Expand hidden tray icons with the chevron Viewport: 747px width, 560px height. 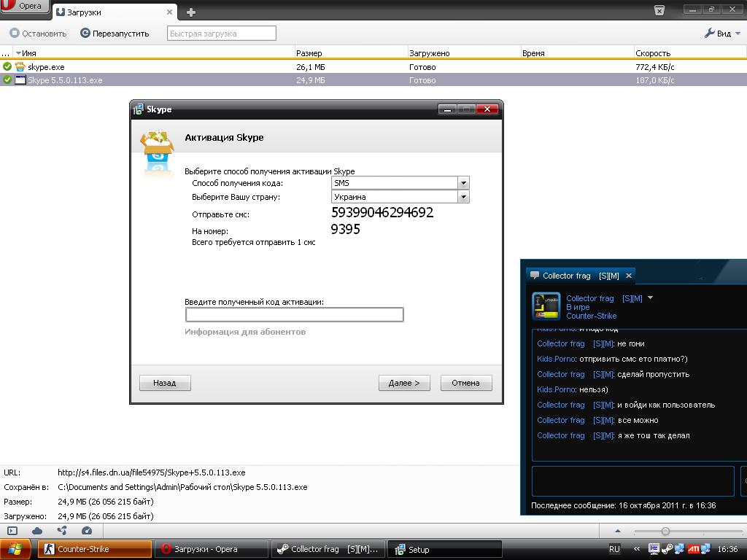pos(636,549)
